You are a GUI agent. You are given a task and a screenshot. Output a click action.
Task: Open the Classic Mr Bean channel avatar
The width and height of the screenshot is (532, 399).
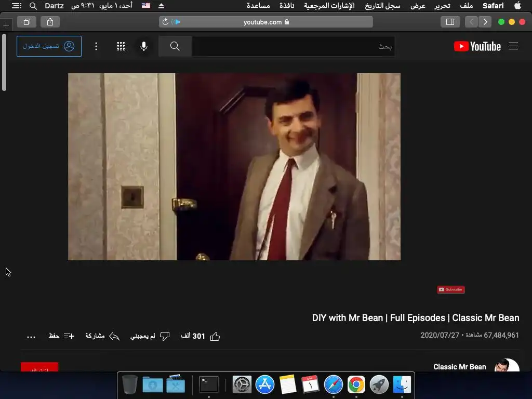pyautogui.click(x=507, y=366)
